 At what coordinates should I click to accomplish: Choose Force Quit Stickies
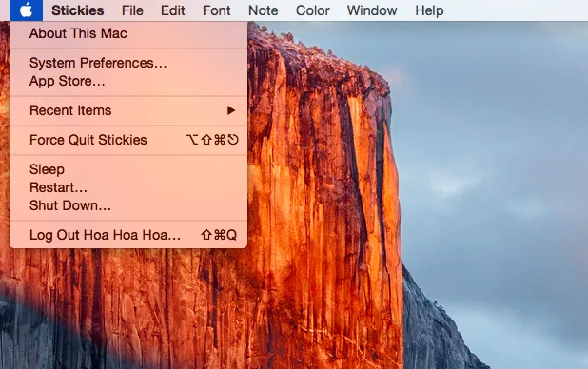pos(128,140)
